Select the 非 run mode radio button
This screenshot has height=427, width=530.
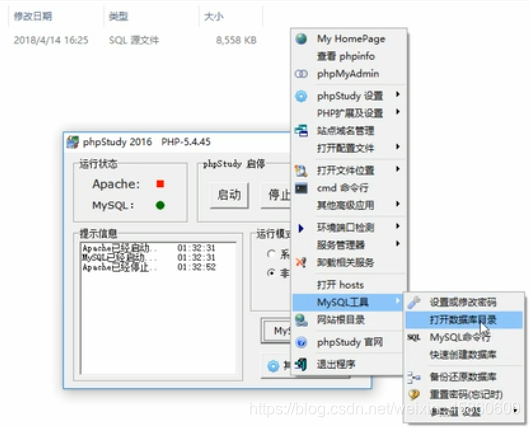click(x=271, y=272)
